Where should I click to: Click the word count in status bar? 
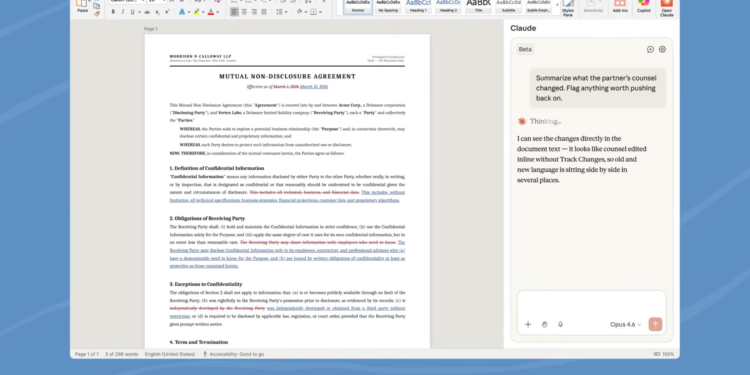pos(121,354)
